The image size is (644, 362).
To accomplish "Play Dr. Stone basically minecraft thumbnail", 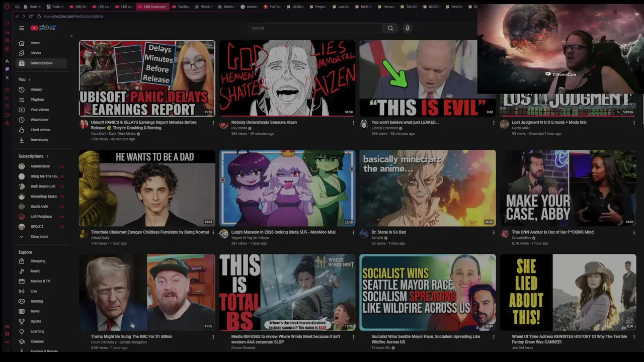I will (428, 188).
